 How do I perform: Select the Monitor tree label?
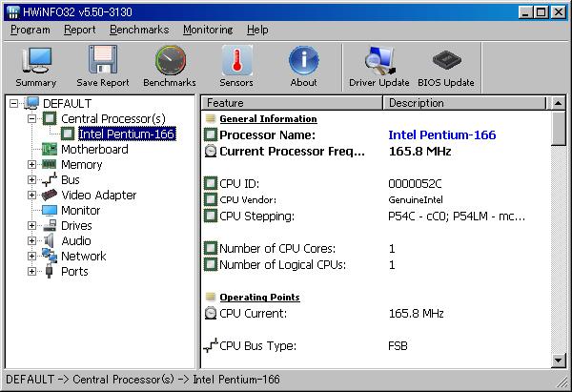click(81, 211)
